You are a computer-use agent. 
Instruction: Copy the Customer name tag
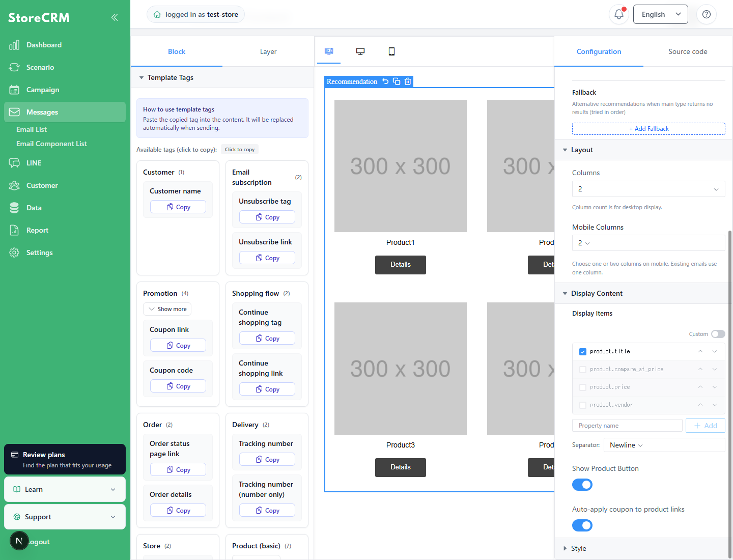tap(178, 207)
